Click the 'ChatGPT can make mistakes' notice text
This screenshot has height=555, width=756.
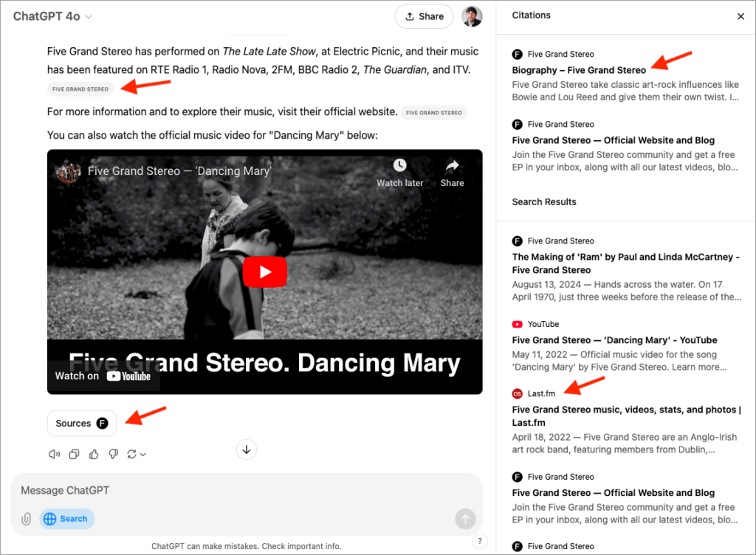click(247, 546)
